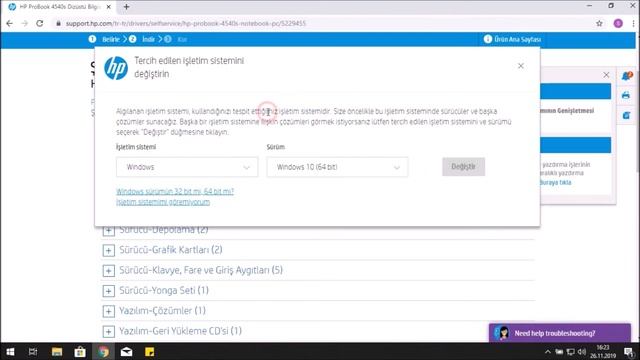Expand Yazılım-Çözümler (1) category
The height and width of the screenshot is (360, 640).
109,311
